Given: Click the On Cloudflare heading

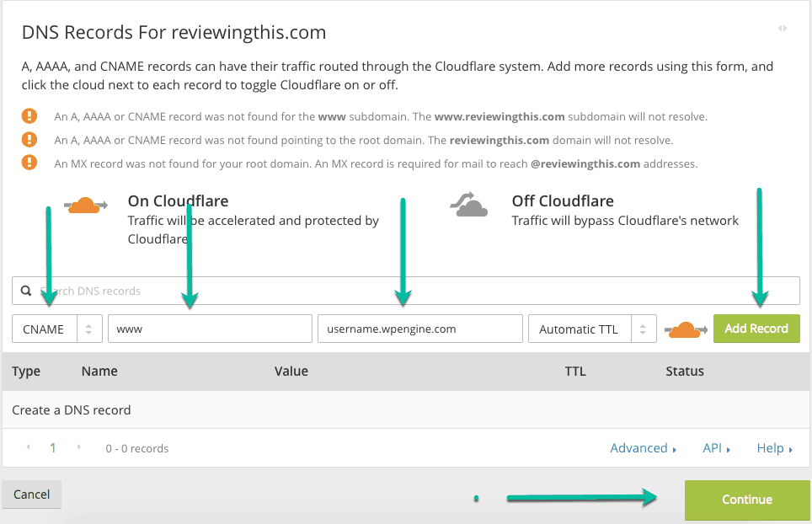Looking at the screenshot, I should coord(178,201).
